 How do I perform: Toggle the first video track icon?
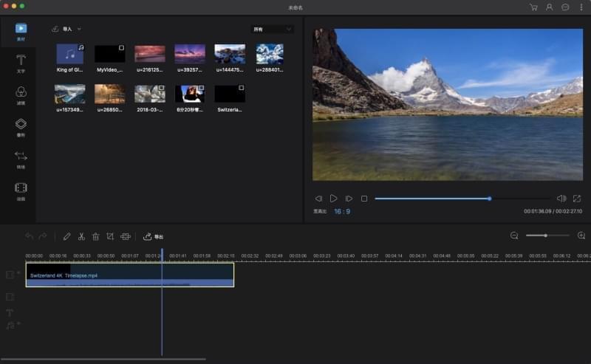point(10,275)
